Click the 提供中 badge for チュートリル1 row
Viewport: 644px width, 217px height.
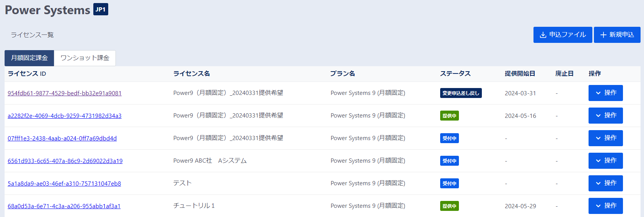[x=449, y=206]
